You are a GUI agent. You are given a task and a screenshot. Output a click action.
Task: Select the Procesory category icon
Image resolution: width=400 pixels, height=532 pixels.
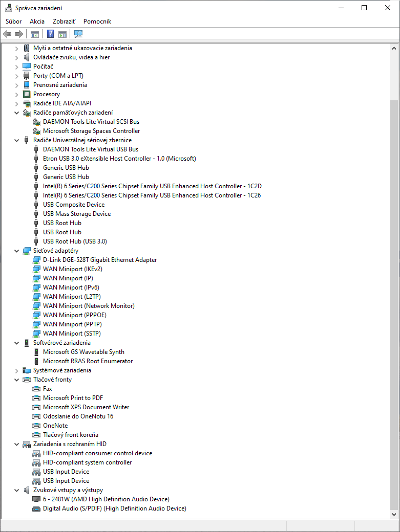(x=27, y=94)
